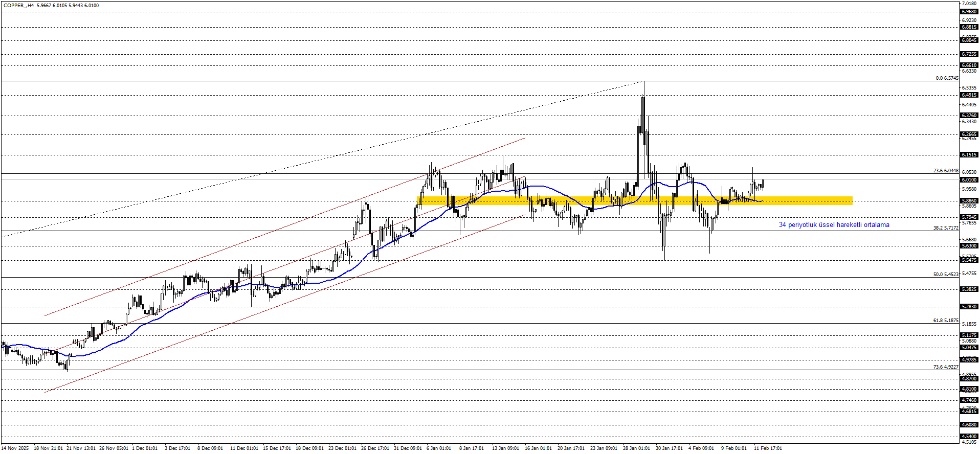Click the '18 Nov 21:01' time axis label

point(48,448)
